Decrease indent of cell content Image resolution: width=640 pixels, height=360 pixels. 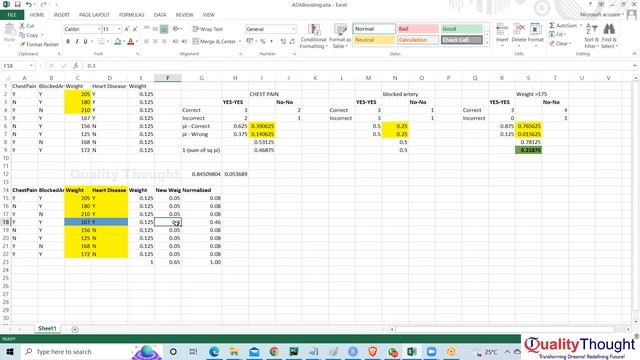pyautogui.click(x=176, y=41)
